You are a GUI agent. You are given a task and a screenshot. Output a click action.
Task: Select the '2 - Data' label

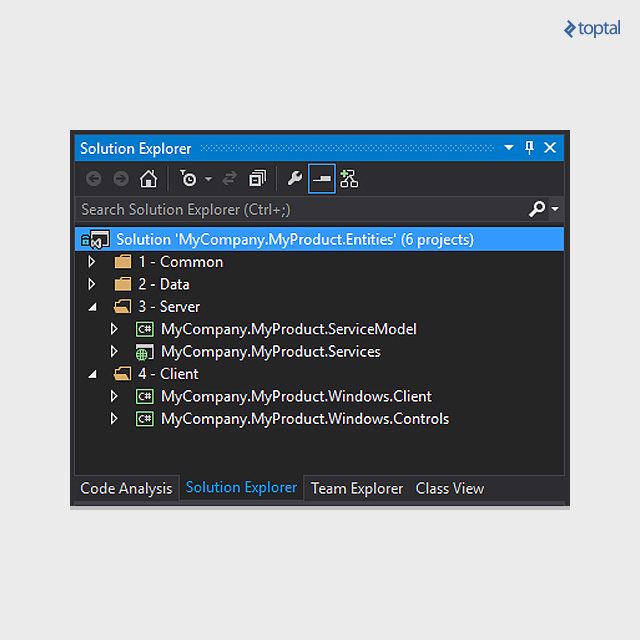pyautogui.click(x=164, y=284)
